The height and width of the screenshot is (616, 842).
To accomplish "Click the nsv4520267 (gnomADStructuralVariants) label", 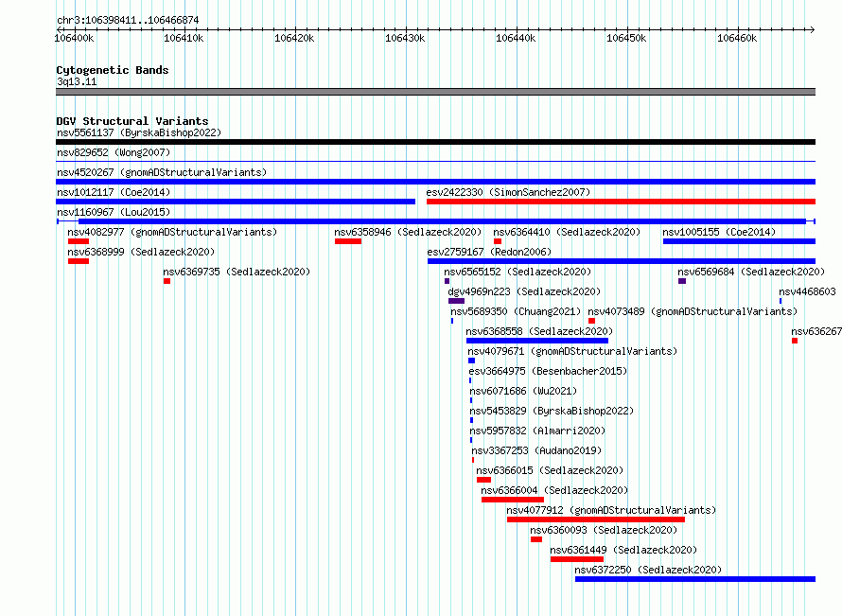I will pyautogui.click(x=162, y=172).
